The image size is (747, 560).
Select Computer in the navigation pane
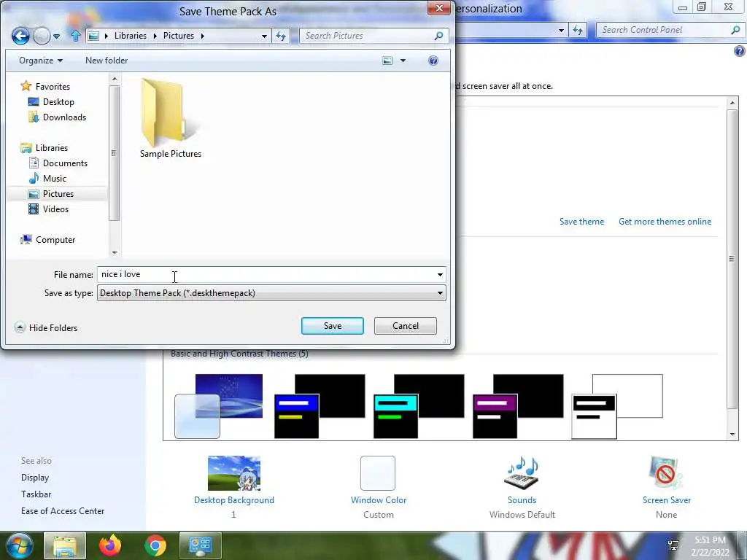(47, 239)
